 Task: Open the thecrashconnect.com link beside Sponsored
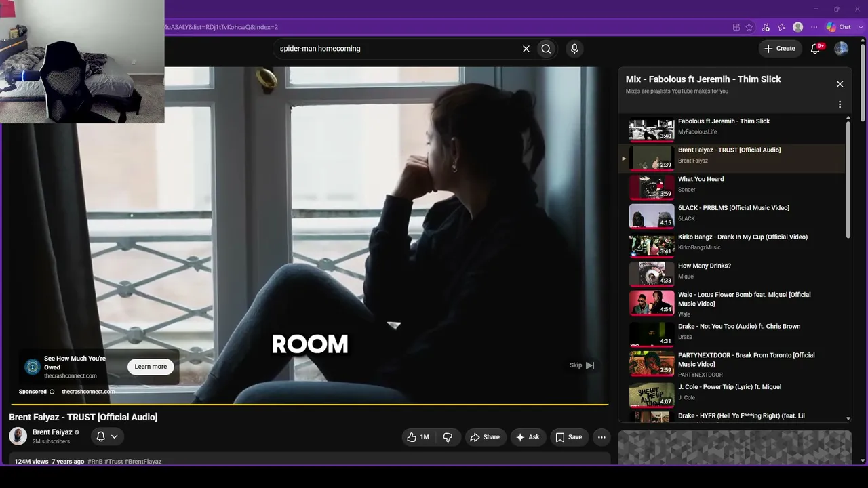click(88, 392)
